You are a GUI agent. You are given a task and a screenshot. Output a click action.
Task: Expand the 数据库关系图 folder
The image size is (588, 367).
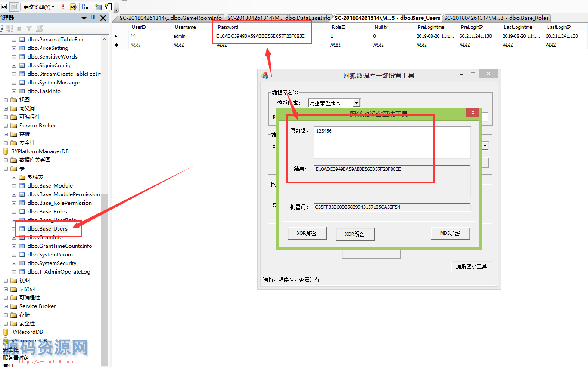pos(6,160)
